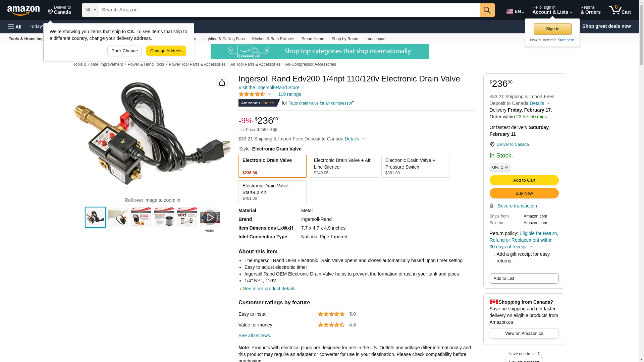Open Lighting & Ceiling Fans menu item
644x362 pixels.
(x=224, y=39)
